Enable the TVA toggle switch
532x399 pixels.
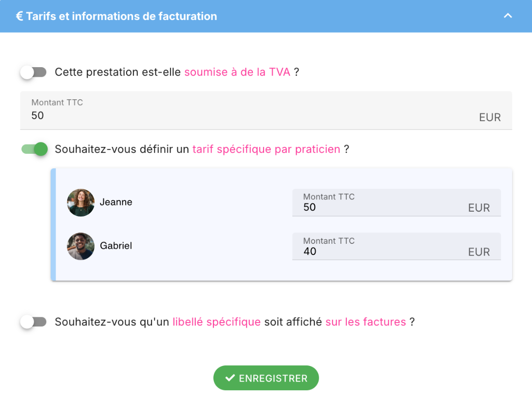coord(33,73)
